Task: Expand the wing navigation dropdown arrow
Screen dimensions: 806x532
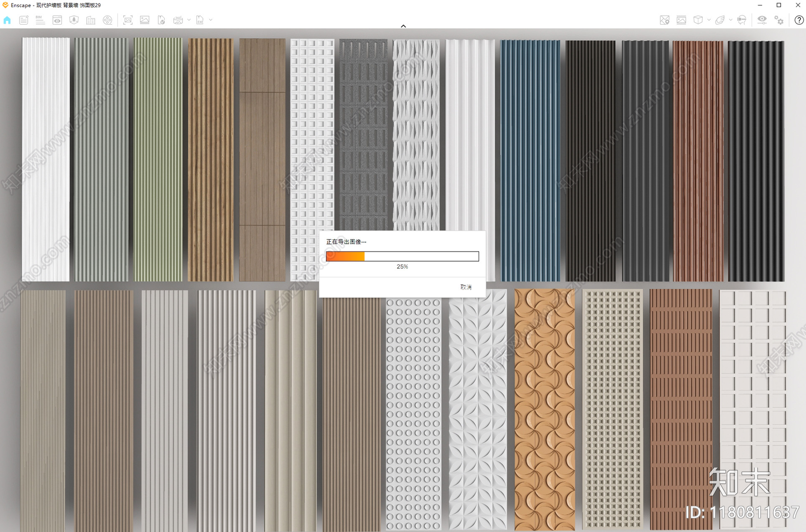Action: pyautogui.click(x=730, y=20)
